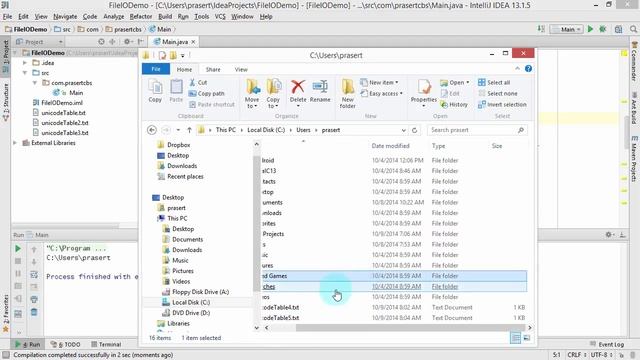Image resolution: width=640 pixels, height=360 pixels.
Task: Open Run panel settings gear
Action: pyautogui.click(x=609, y=235)
